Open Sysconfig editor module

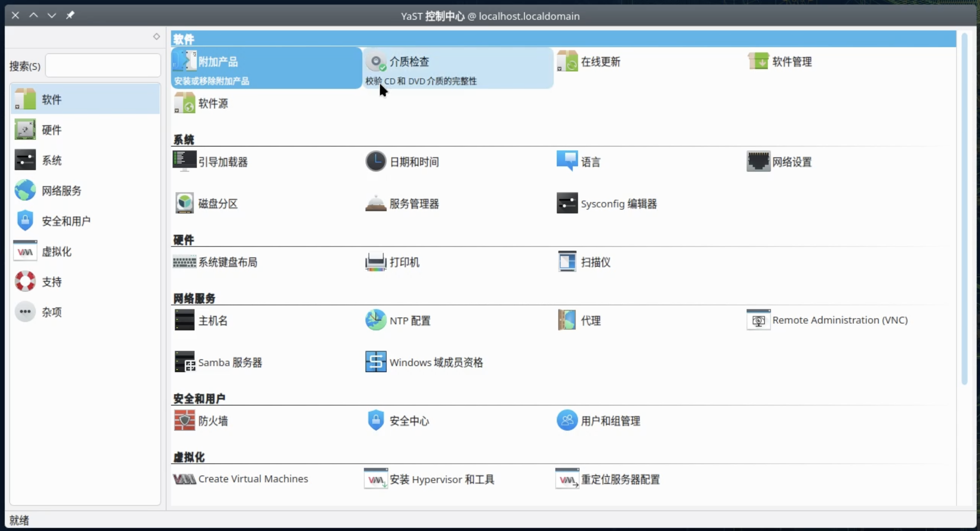[618, 204]
